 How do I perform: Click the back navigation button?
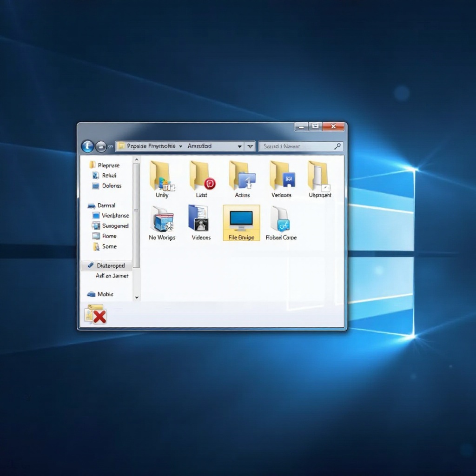click(x=87, y=146)
